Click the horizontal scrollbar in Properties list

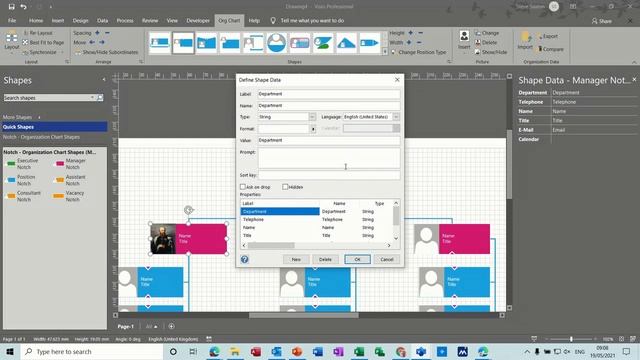271,245
